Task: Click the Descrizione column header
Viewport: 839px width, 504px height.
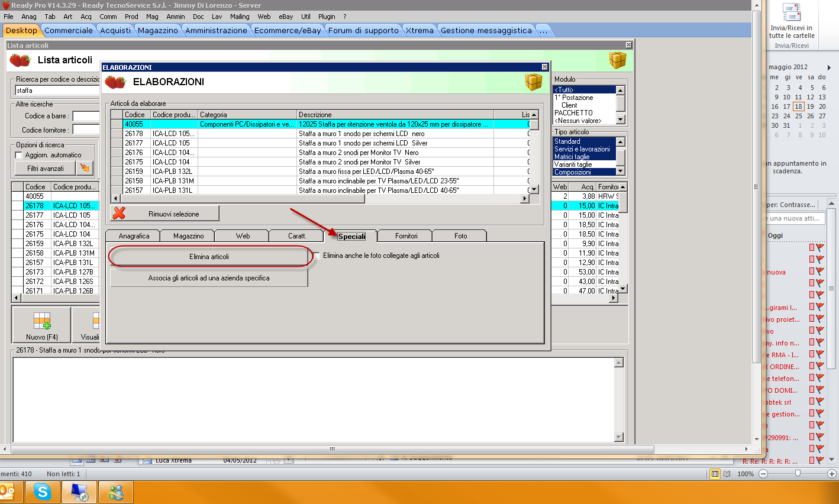Action: pyautogui.click(x=395, y=115)
